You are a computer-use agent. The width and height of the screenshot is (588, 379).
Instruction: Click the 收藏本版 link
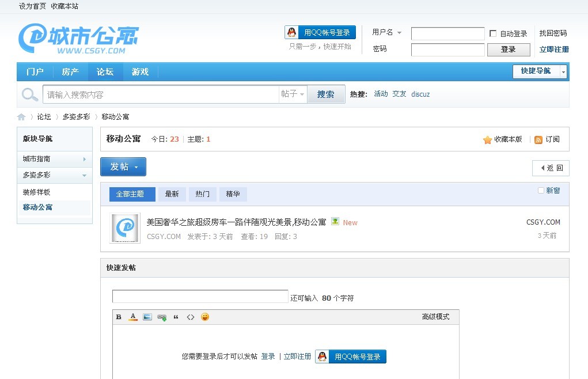coord(508,139)
